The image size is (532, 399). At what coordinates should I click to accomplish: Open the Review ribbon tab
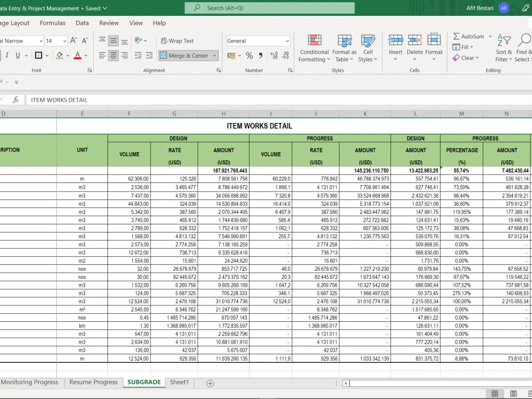pos(109,23)
